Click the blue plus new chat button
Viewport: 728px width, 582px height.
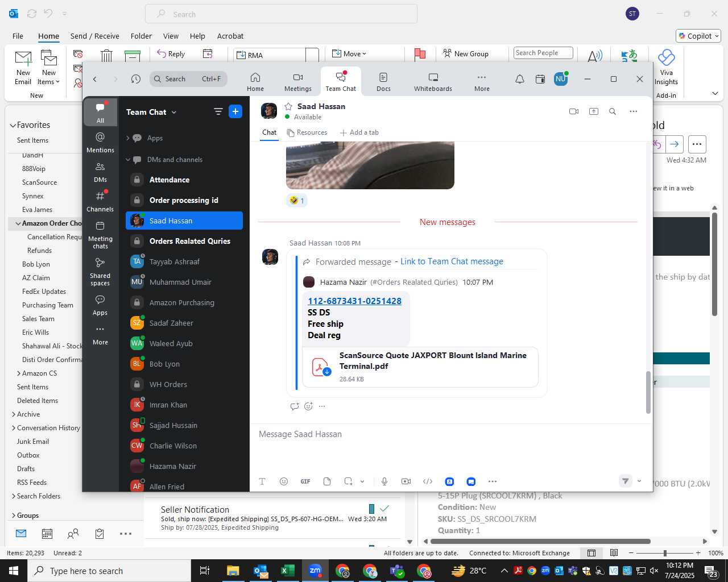pos(235,111)
